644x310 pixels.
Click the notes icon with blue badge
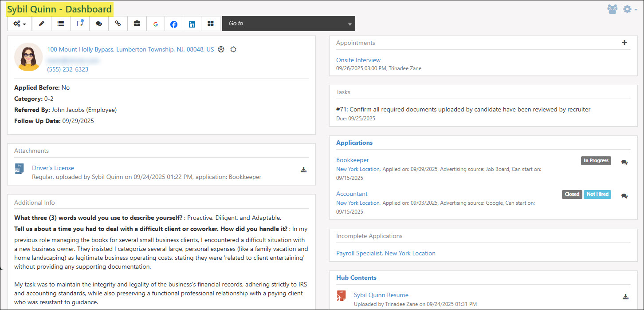click(79, 24)
